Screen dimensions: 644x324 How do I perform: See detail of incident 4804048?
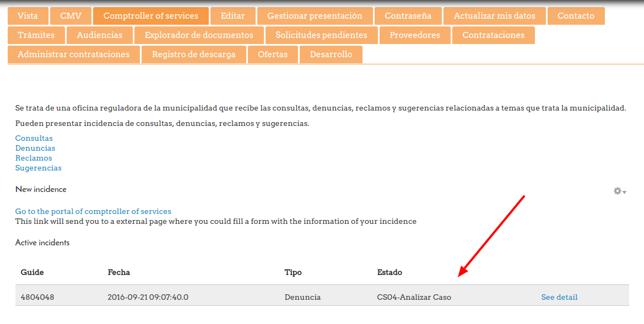pos(559,297)
